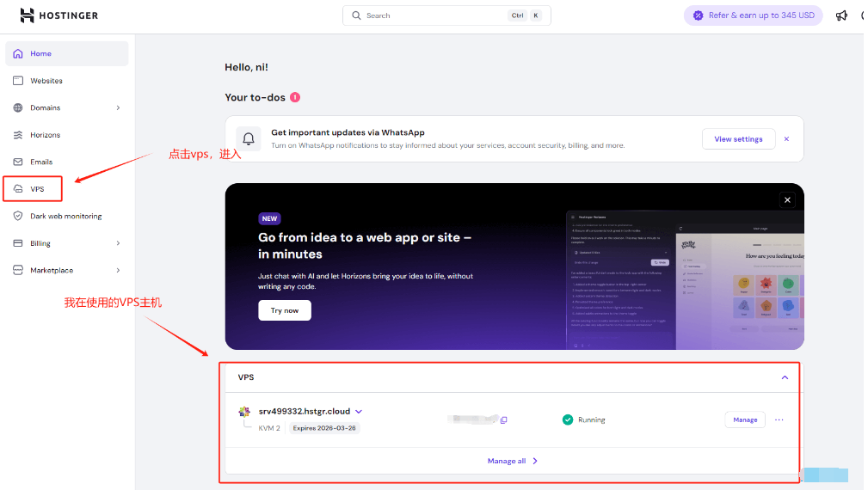This screenshot has width=868, height=490.
Task: Collapse the VPS section panel
Action: [x=785, y=377]
